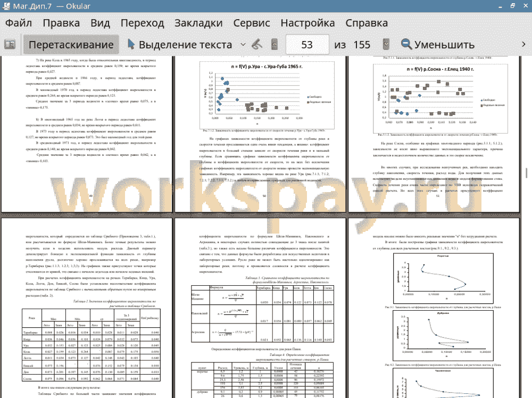Open the Вид menu
This screenshot has width=532, height=398.
pos(100,23)
